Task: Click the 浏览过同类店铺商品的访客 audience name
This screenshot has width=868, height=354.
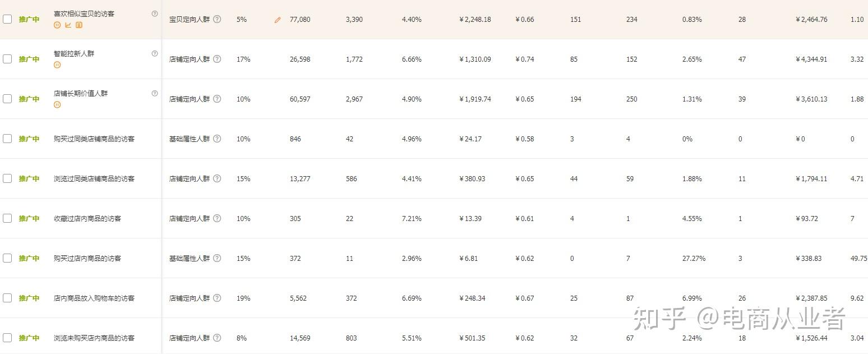Action: click(x=94, y=179)
